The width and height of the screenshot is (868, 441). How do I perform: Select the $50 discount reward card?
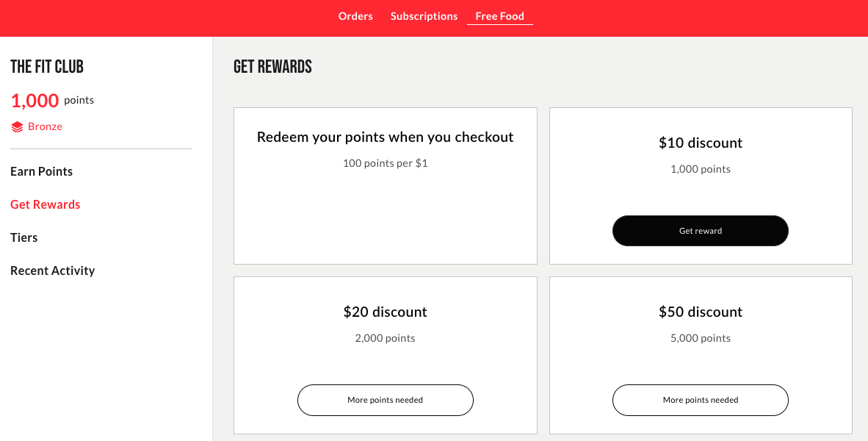pos(700,355)
